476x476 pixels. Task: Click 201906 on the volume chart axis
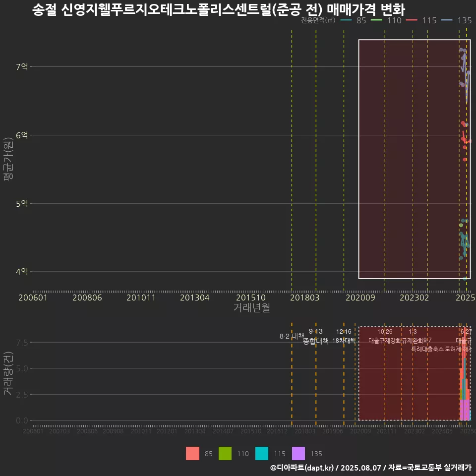[x=332, y=431]
